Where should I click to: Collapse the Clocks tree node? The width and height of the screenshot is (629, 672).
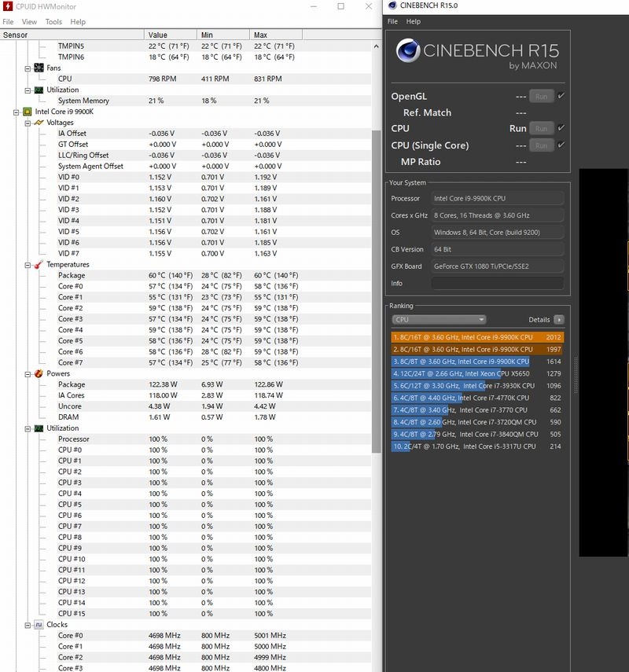(x=28, y=625)
